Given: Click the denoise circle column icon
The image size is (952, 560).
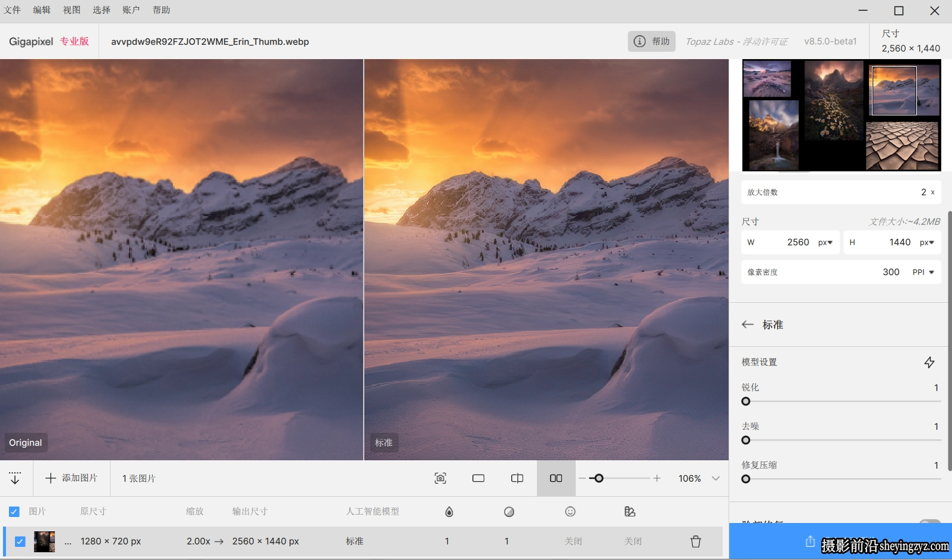Looking at the screenshot, I should click(x=509, y=512).
